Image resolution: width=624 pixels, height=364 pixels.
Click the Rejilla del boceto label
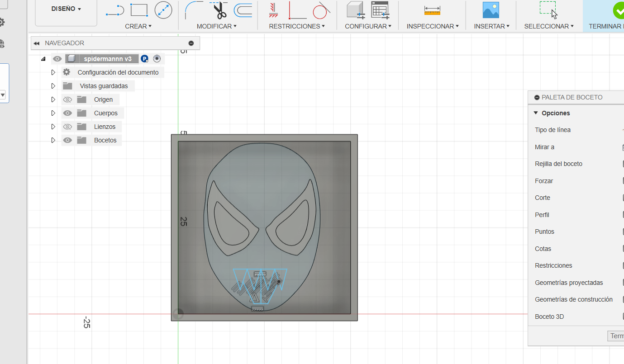click(x=558, y=164)
